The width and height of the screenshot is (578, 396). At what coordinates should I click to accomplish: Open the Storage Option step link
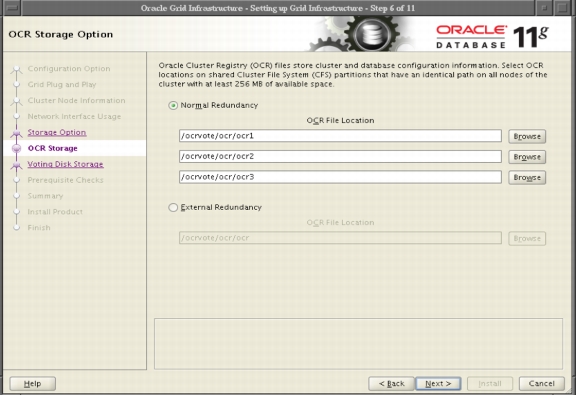tap(57, 132)
